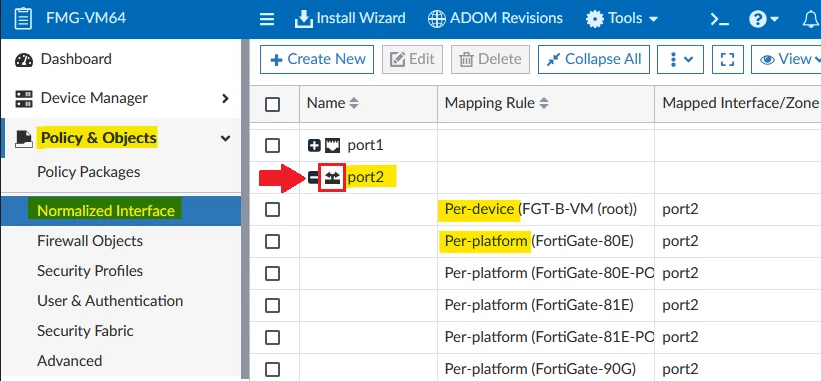Click the Policy & Objects icon
The height and width of the screenshot is (381, 821).
tap(24, 138)
